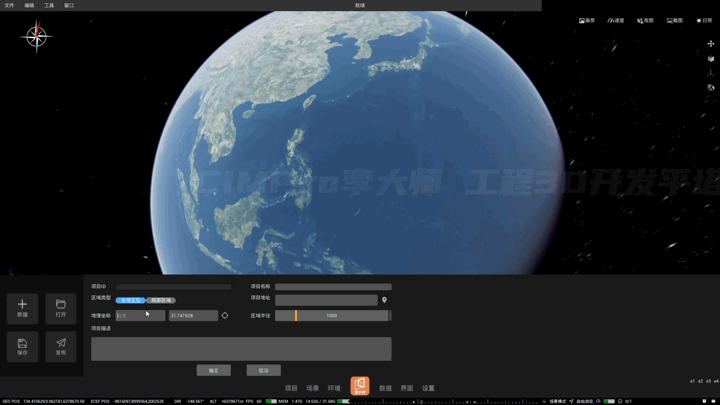720x405 pixels.
Task: Click the 项目描述 text area
Action: tap(241, 349)
